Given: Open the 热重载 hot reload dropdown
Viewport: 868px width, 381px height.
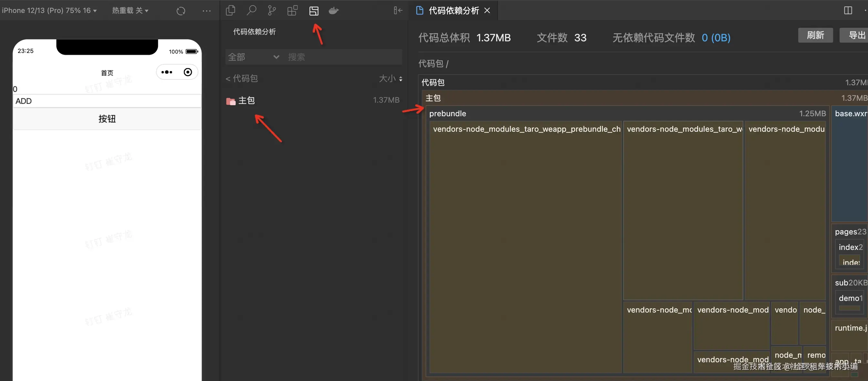Looking at the screenshot, I should [x=130, y=10].
